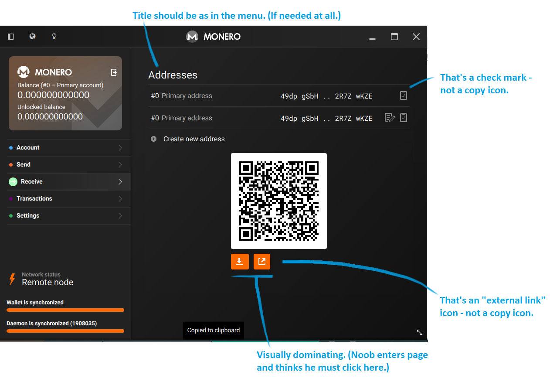Click the Monero logo in the title bar
Screen dimensions: 550x392
click(x=192, y=37)
